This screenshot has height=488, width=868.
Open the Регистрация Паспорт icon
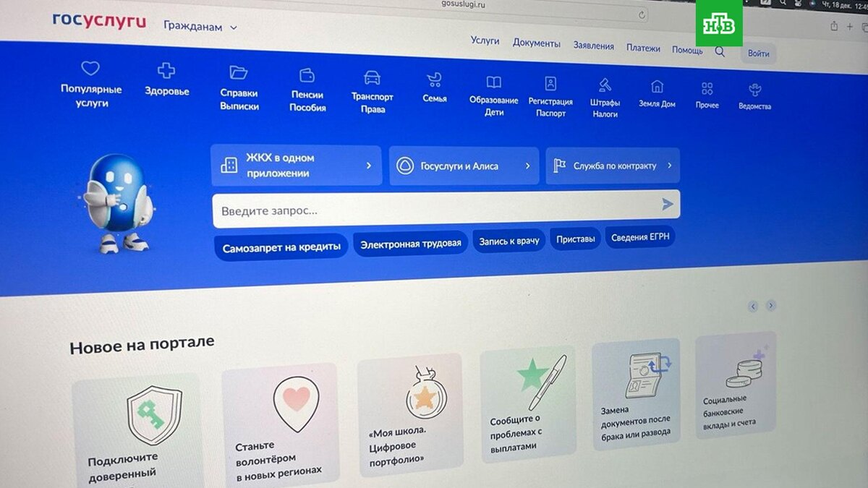550,83
